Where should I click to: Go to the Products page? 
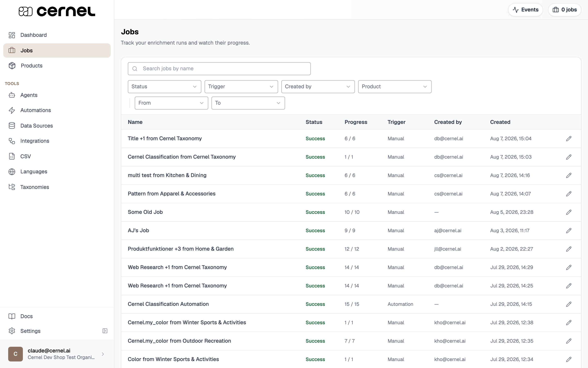click(57, 65)
